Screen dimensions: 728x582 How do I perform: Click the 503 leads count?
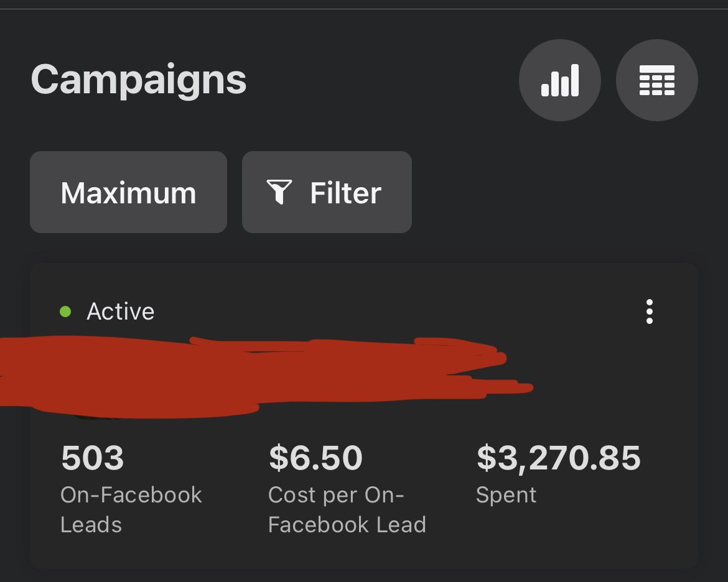click(x=93, y=458)
